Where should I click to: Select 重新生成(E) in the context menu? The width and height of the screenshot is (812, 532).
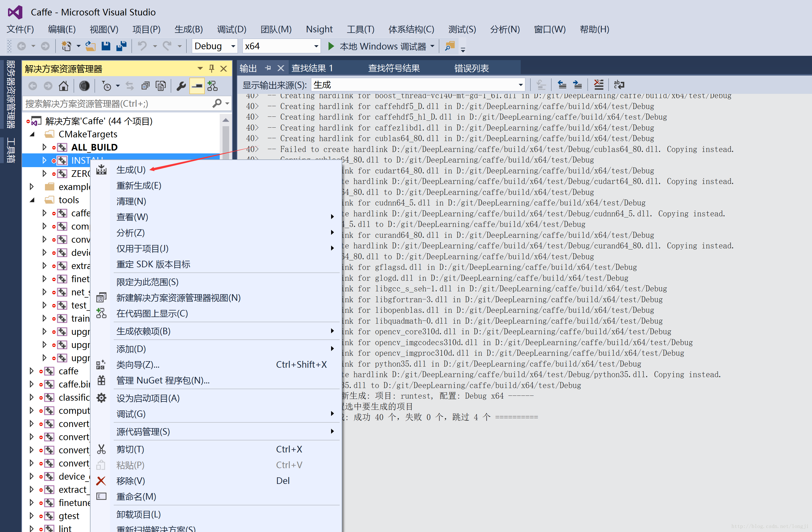139,186
